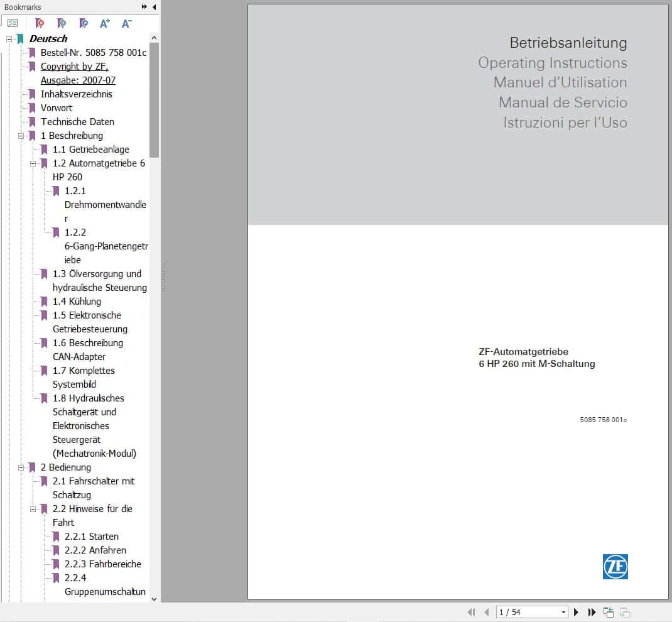Collapse the 2 Bedienung node
The image size is (672, 622).
(x=21, y=467)
